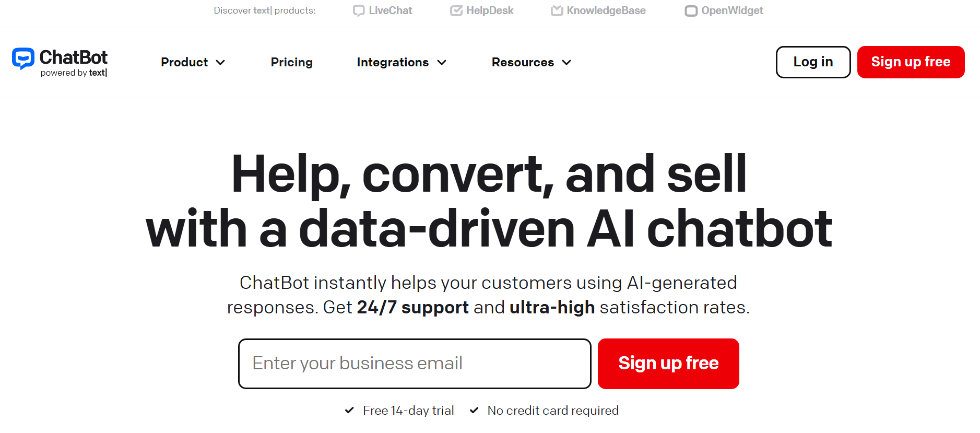Click the text| branding under the ChatBot logo
The height and width of the screenshot is (433, 980).
[97, 74]
